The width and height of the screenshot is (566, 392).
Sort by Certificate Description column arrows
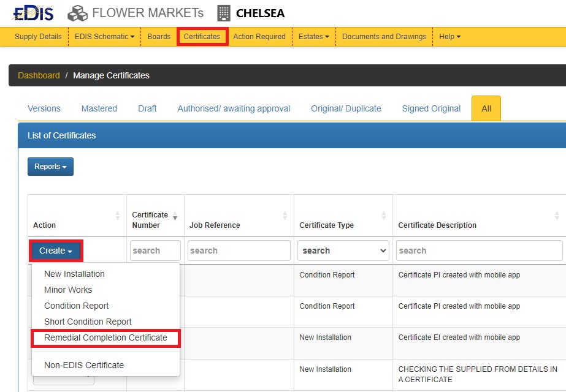(557, 216)
